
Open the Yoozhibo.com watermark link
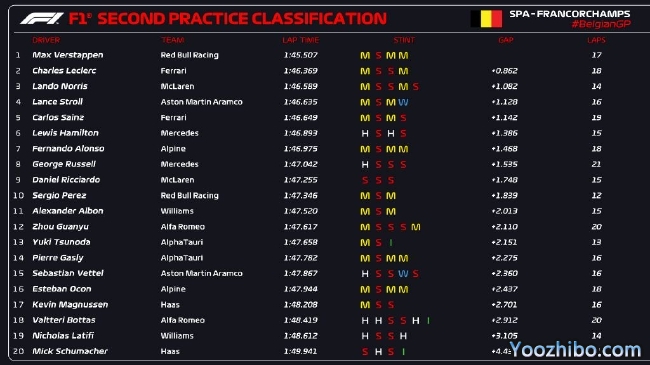tap(575, 350)
